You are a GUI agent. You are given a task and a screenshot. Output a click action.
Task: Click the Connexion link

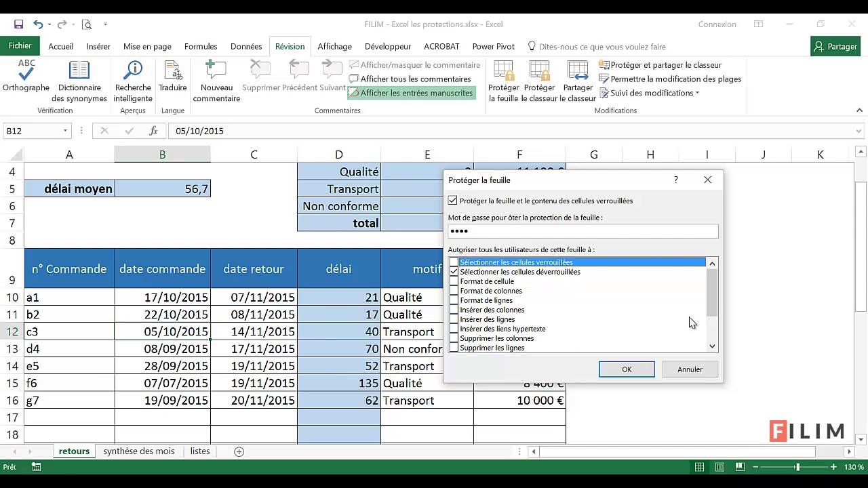coord(717,24)
